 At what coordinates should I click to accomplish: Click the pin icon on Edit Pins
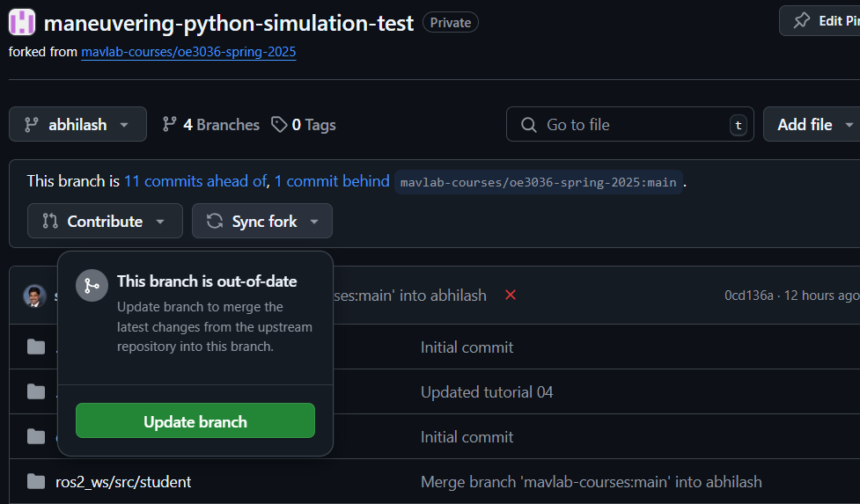pyautogui.click(x=801, y=21)
